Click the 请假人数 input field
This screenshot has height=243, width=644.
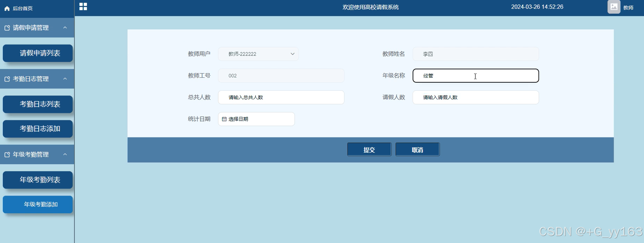[x=476, y=97]
